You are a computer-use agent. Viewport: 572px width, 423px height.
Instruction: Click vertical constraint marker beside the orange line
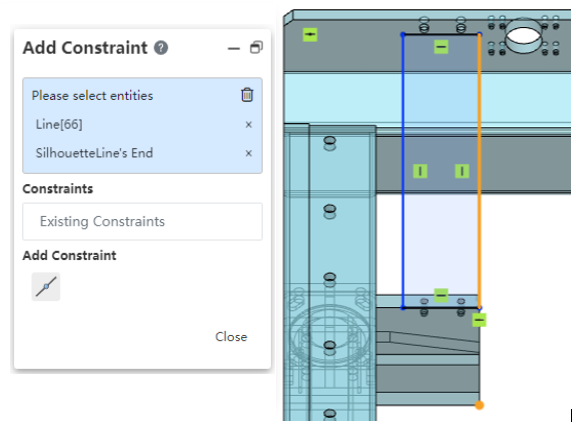coord(462,171)
